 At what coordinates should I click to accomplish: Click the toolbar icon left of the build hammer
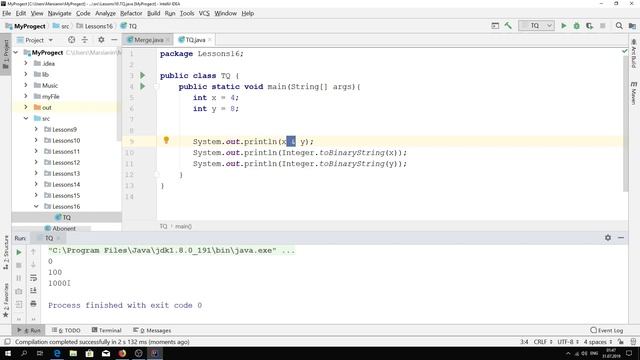[x=495, y=26]
